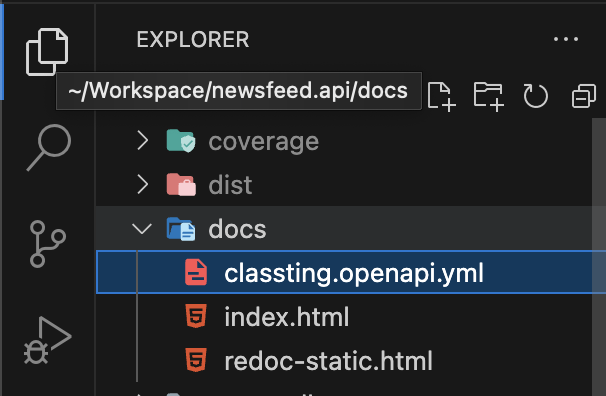This screenshot has height=396, width=606.
Task: Select the coverage folder
Action: (x=344, y=141)
